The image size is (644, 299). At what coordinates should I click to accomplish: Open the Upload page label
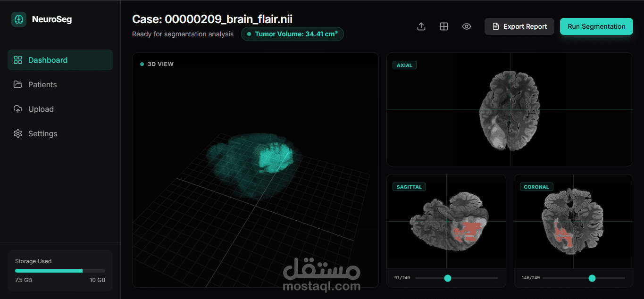pos(41,109)
